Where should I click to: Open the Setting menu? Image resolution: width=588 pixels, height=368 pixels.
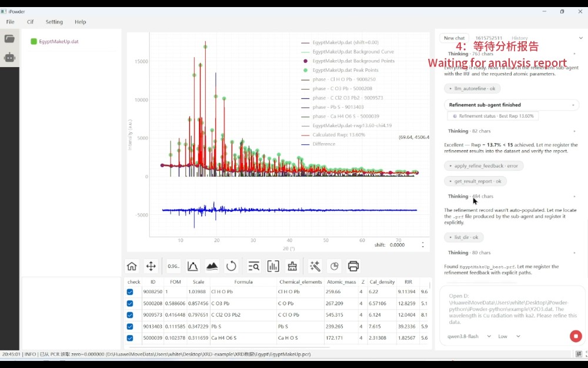(54, 22)
